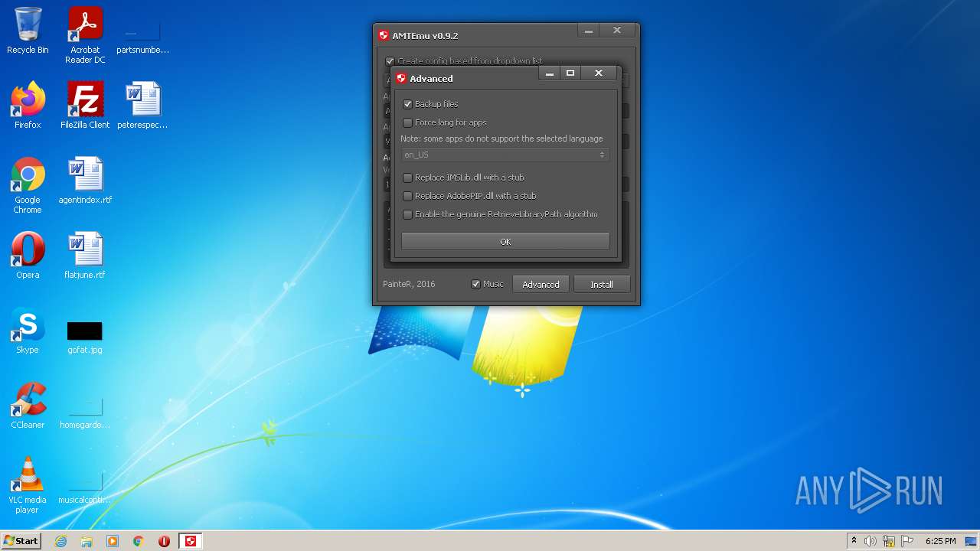Close the Advanced dialog

[x=599, y=73]
